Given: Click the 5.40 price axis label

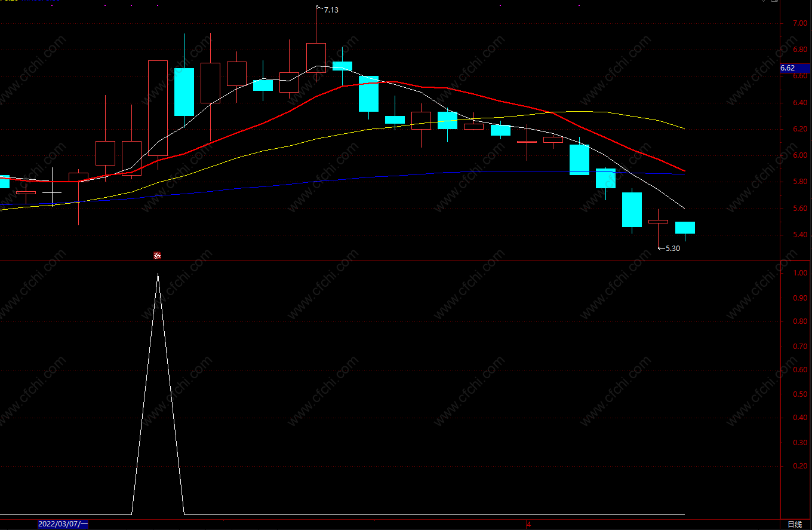Looking at the screenshot, I should point(800,235).
